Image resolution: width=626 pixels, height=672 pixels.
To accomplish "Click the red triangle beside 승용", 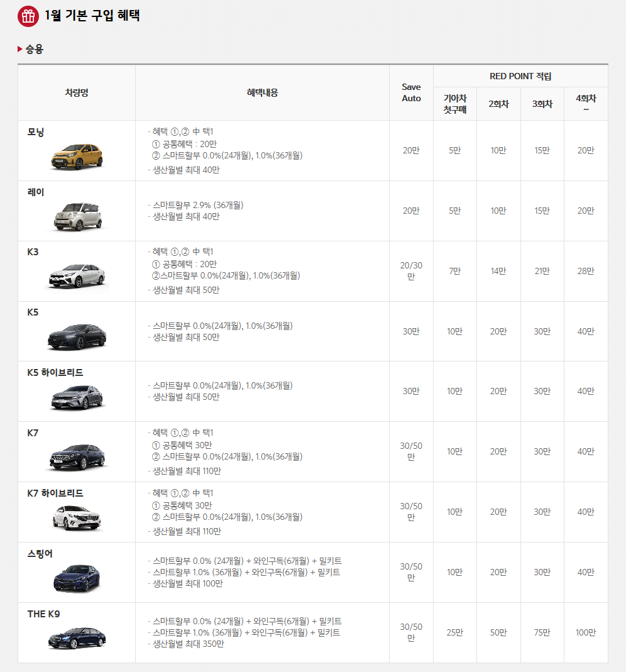I will coord(19,49).
